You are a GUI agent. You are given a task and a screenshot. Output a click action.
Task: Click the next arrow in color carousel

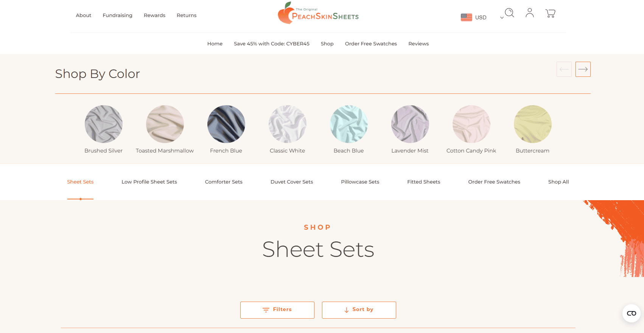pyautogui.click(x=583, y=69)
